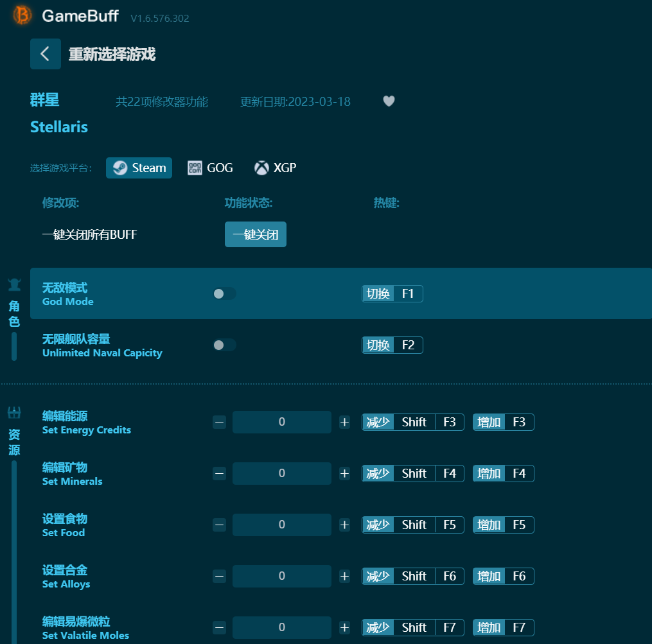Click the 一键关闭所有BUFF label
Viewport: 652px width, 644px height.
point(89,234)
